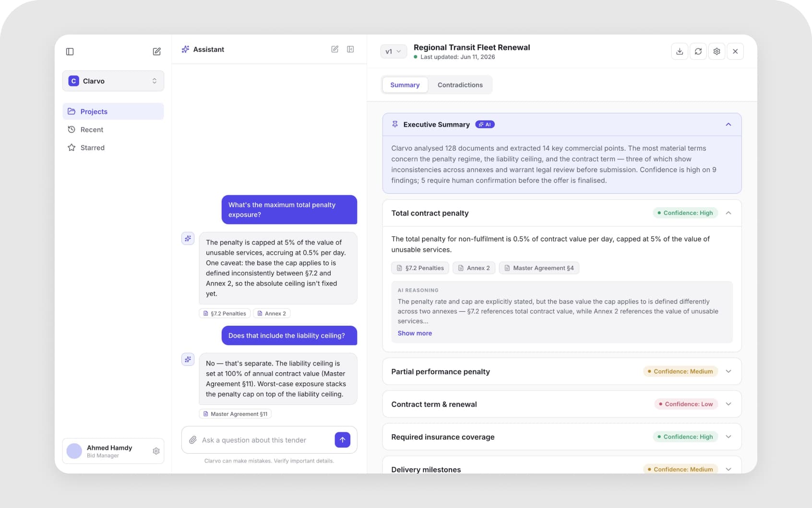This screenshot has height=508, width=812.
Task: Click Confidence: High badge on Required insurance coverage
Action: (685, 437)
